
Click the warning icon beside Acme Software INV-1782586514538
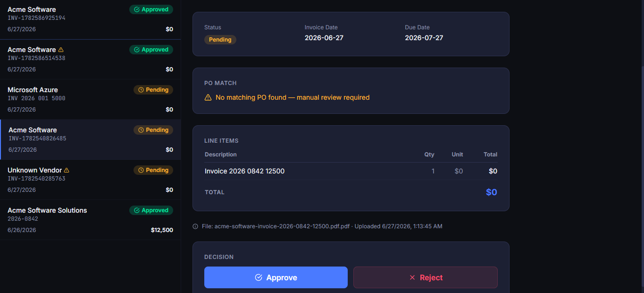pos(61,50)
